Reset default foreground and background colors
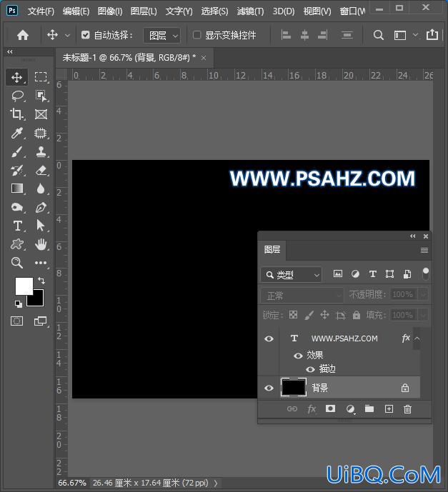This screenshot has height=492, width=448. tap(18, 303)
